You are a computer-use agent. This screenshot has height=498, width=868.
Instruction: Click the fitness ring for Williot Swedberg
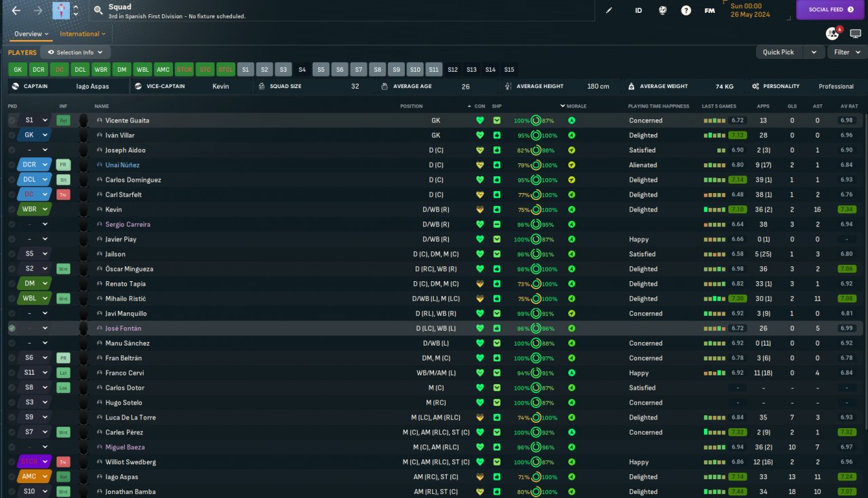[x=536, y=462]
